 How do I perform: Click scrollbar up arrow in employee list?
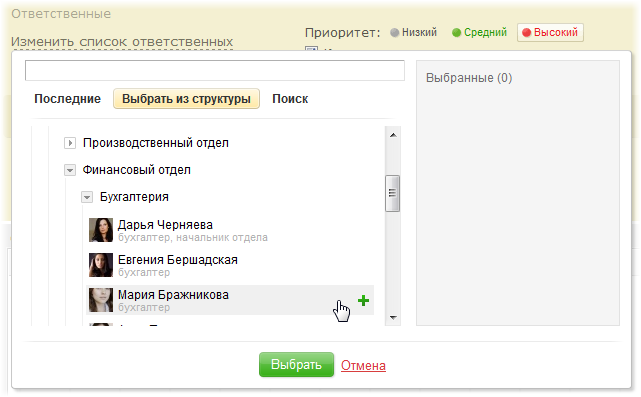(x=393, y=135)
